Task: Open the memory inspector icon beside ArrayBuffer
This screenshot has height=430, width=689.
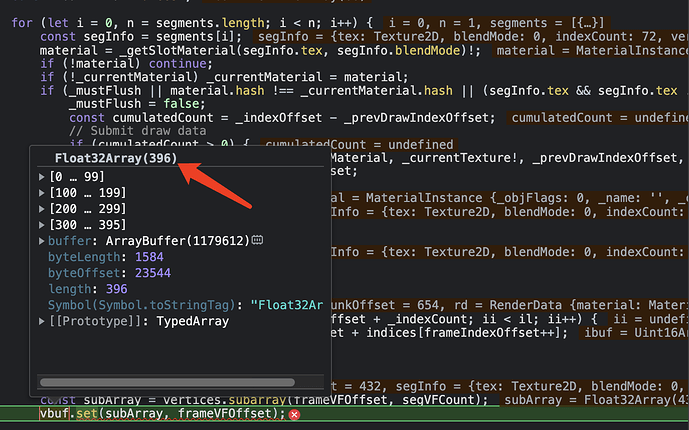Action: click(257, 240)
